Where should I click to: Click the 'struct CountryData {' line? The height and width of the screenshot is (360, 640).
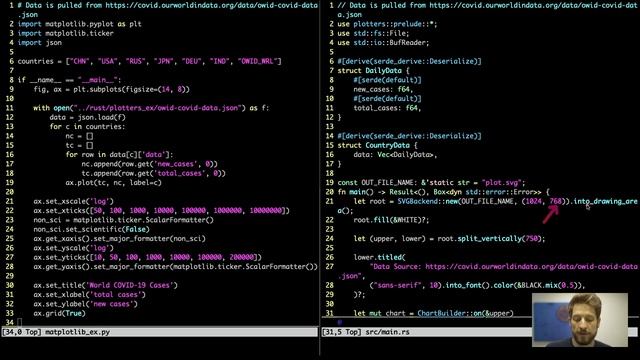point(378,146)
